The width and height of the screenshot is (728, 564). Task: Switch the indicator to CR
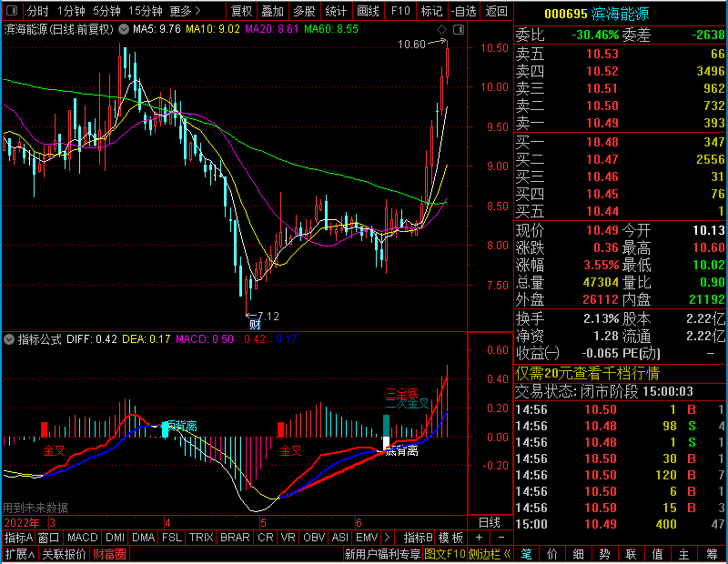pyautogui.click(x=266, y=538)
